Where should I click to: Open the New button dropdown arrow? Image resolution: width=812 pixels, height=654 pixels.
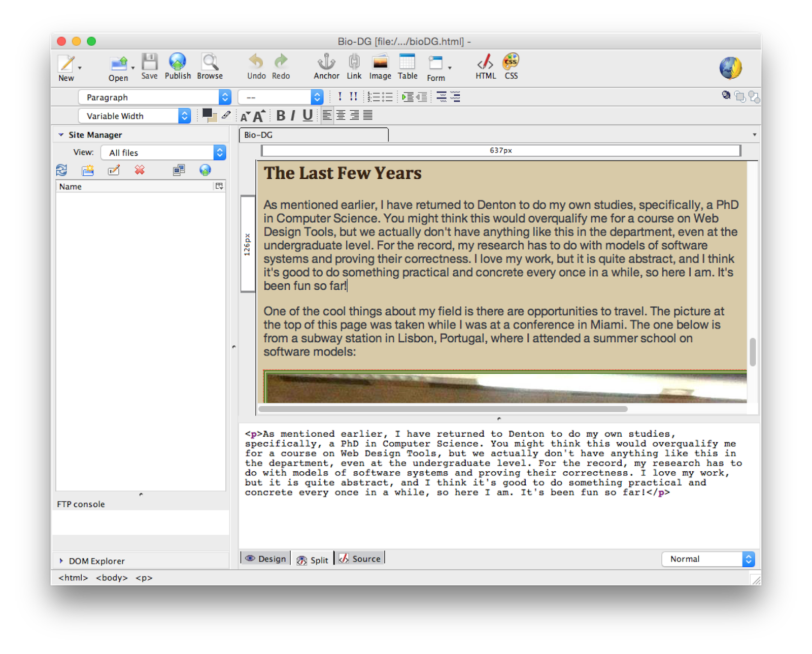pyautogui.click(x=80, y=68)
